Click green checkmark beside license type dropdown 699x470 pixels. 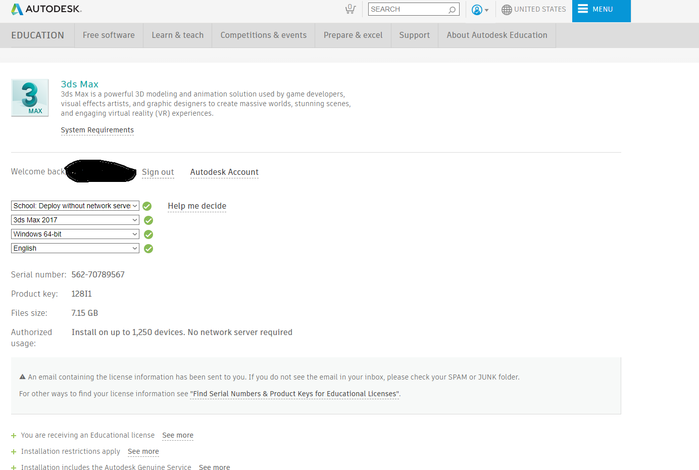click(147, 206)
